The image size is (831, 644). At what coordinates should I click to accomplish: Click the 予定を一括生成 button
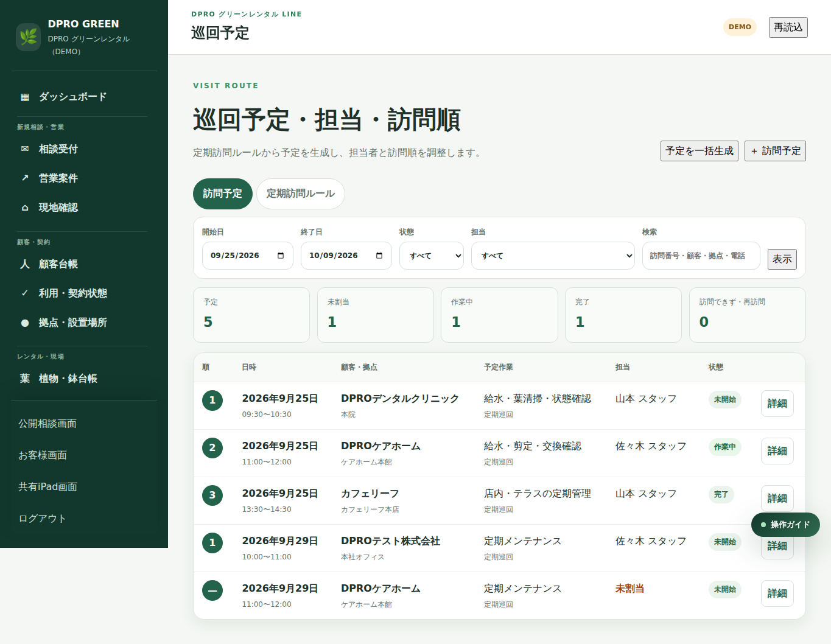(x=700, y=151)
